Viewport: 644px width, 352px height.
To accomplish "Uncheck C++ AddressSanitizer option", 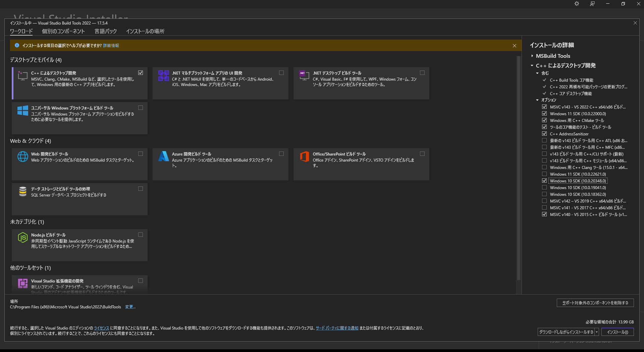I will (544, 133).
